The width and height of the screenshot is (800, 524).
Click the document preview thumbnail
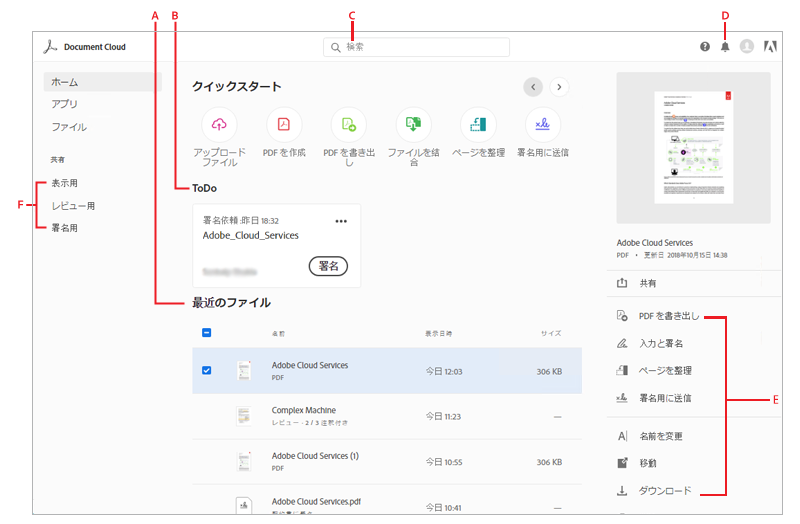tap(693, 147)
